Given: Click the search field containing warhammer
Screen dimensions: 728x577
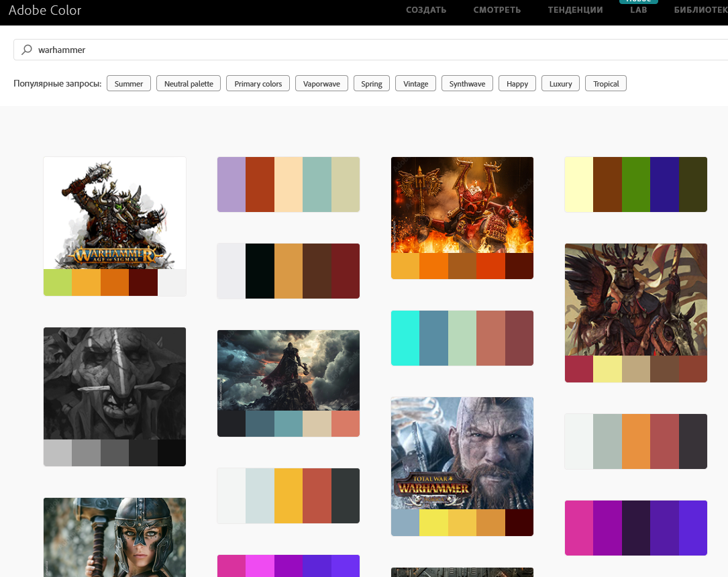Looking at the screenshot, I should [370, 50].
